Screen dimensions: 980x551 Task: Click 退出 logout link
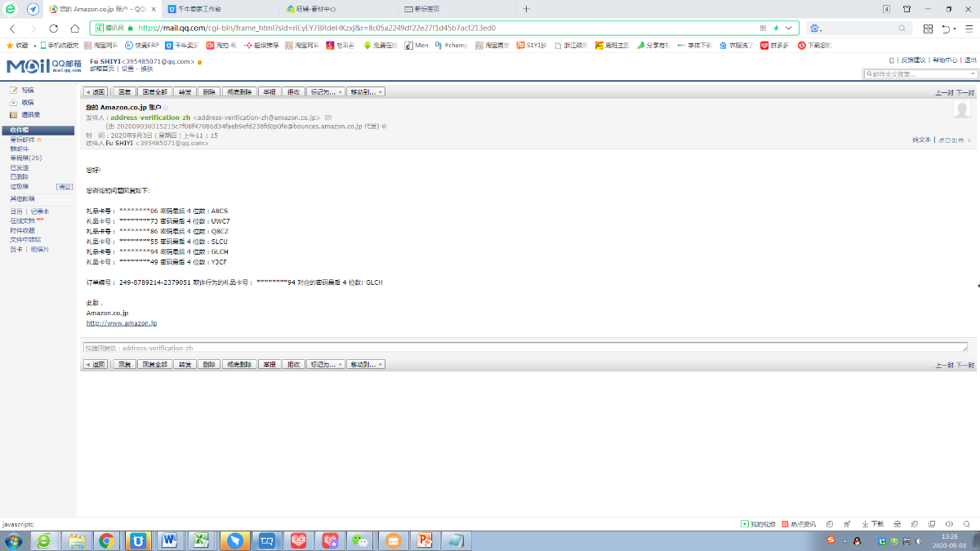969,60
